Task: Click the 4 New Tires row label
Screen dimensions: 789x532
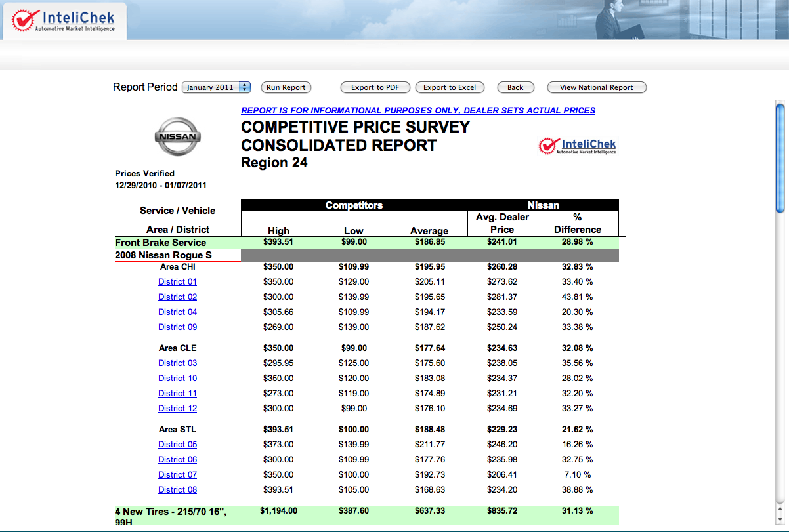Action: click(x=171, y=516)
